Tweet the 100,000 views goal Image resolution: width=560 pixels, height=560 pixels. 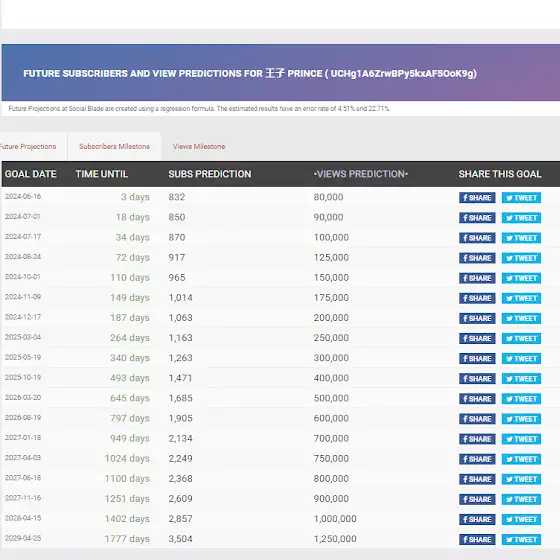(x=521, y=238)
